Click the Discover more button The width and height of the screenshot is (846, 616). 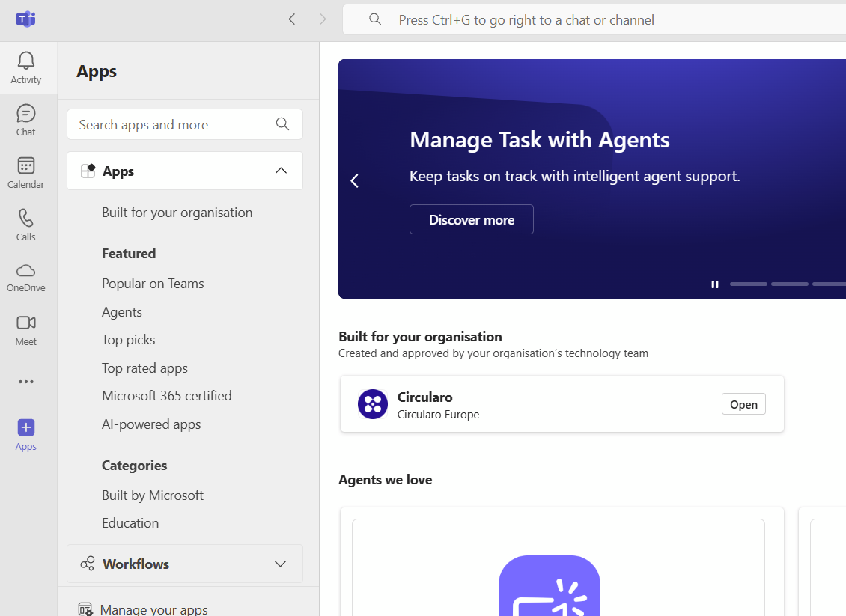tap(471, 220)
